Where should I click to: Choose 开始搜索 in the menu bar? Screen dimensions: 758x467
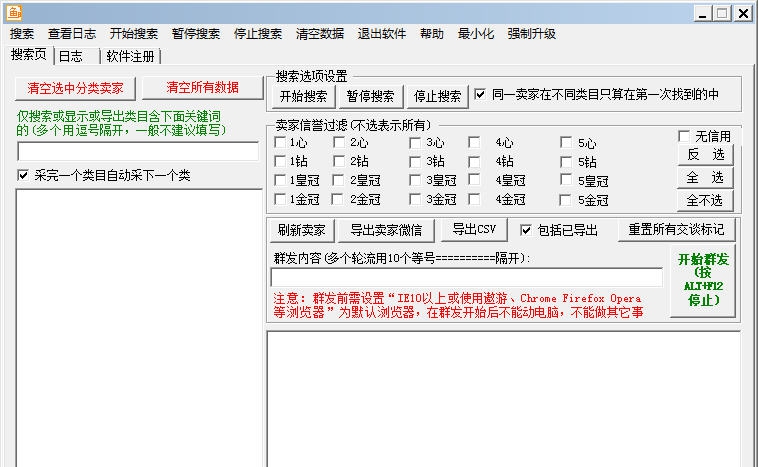click(133, 34)
